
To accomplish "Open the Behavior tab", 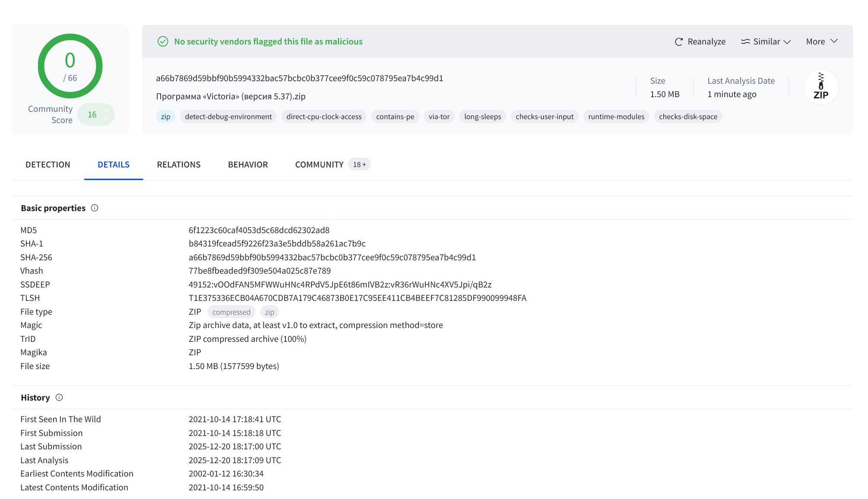I will (247, 164).
